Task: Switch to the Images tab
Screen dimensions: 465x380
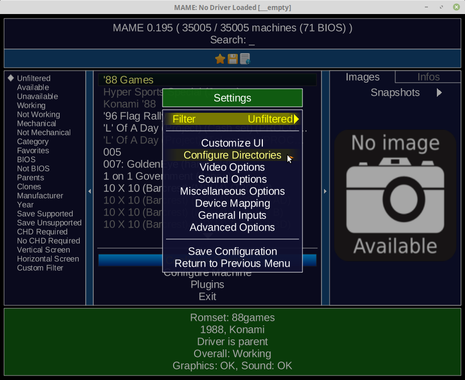Action: pyautogui.click(x=362, y=77)
